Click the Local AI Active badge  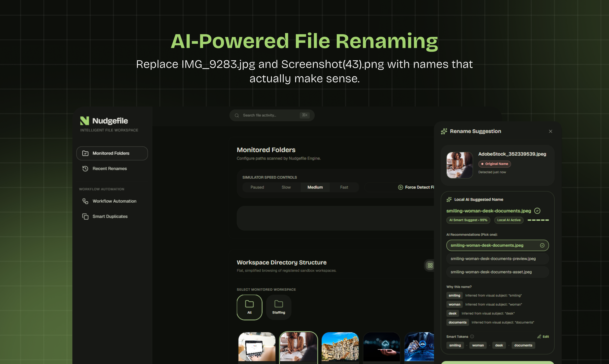click(509, 220)
